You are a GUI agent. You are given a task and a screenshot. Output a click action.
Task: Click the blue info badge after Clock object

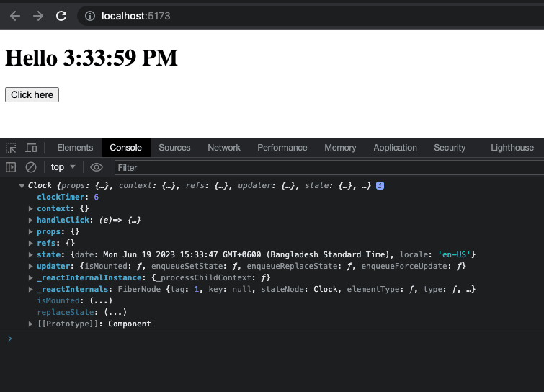point(380,186)
